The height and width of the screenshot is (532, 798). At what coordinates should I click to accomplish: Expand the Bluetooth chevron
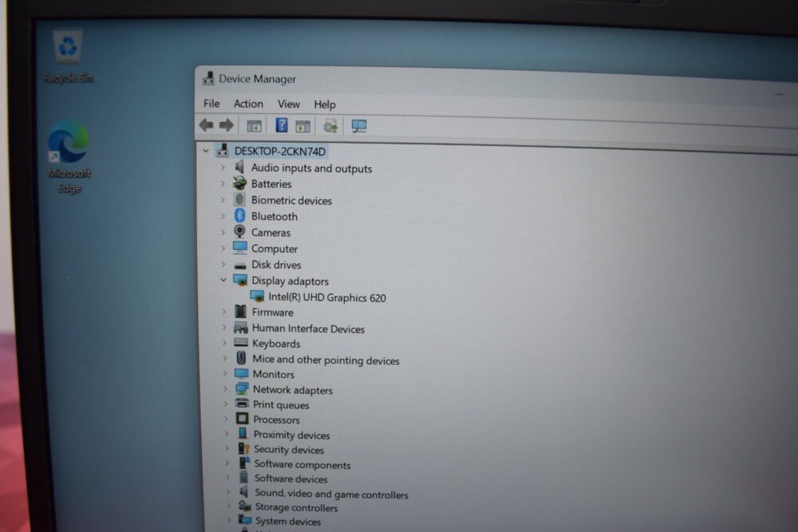223,215
